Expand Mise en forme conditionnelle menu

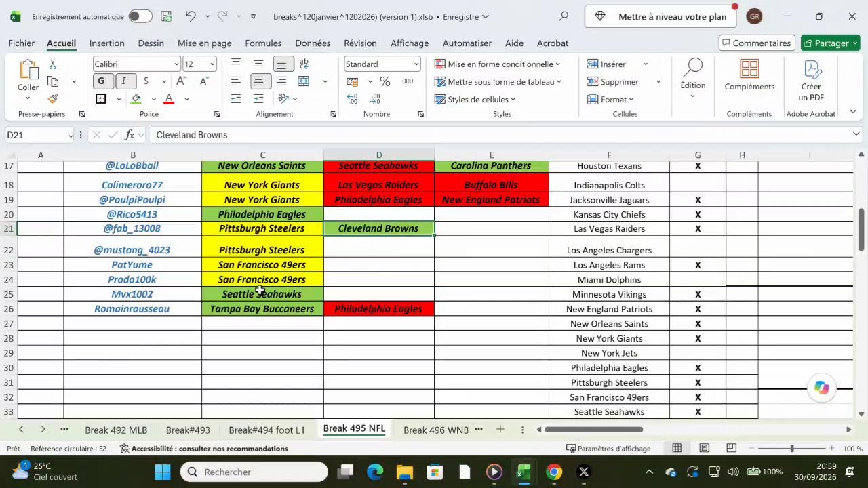click(497, 64)
